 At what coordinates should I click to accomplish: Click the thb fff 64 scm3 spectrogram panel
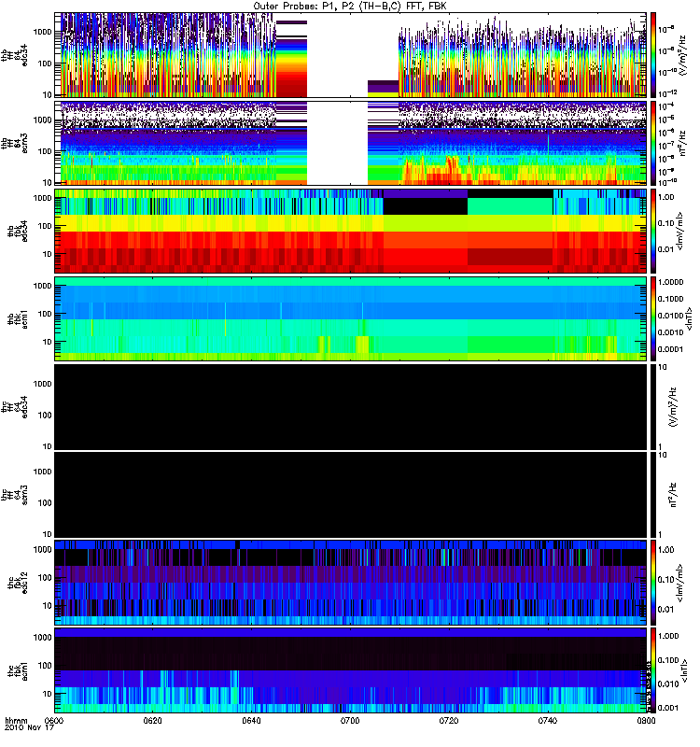[351, 143]
